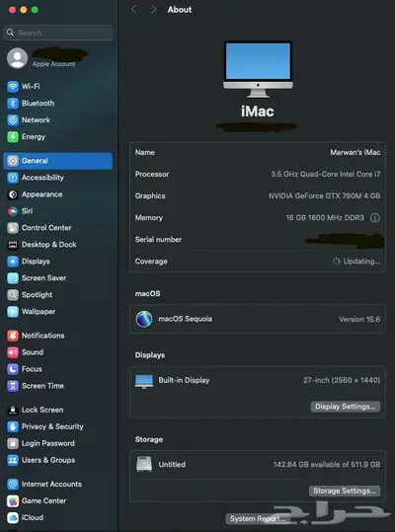
Task: Click the Marwan's iMac name field
Action: point(355,152)
